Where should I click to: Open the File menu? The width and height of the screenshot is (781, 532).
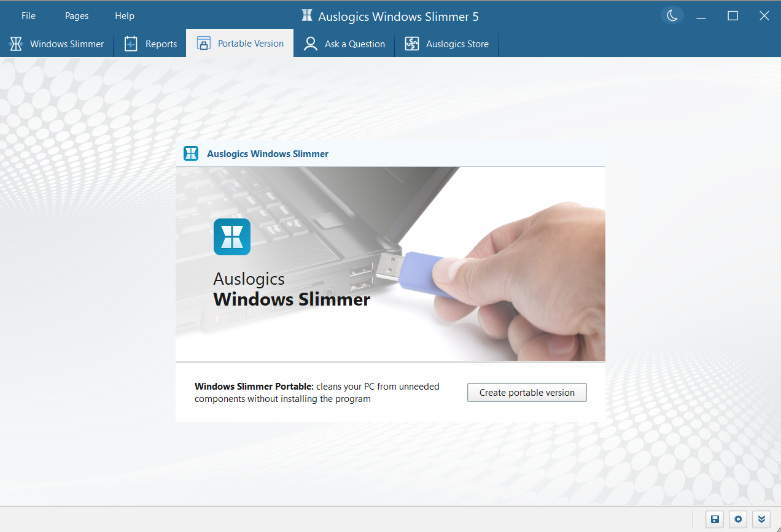[28, 15]
